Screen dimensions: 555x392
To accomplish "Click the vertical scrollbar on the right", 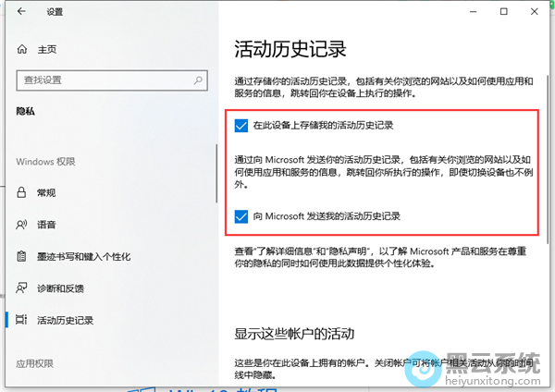I will (549, 139).
